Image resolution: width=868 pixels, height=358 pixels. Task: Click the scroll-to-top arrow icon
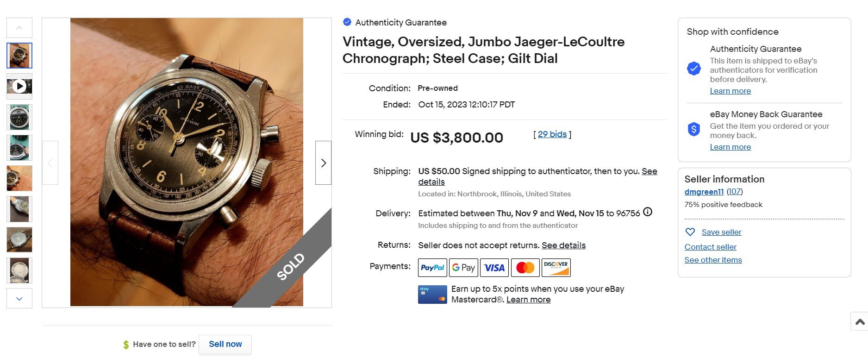[x=860, y=322]
